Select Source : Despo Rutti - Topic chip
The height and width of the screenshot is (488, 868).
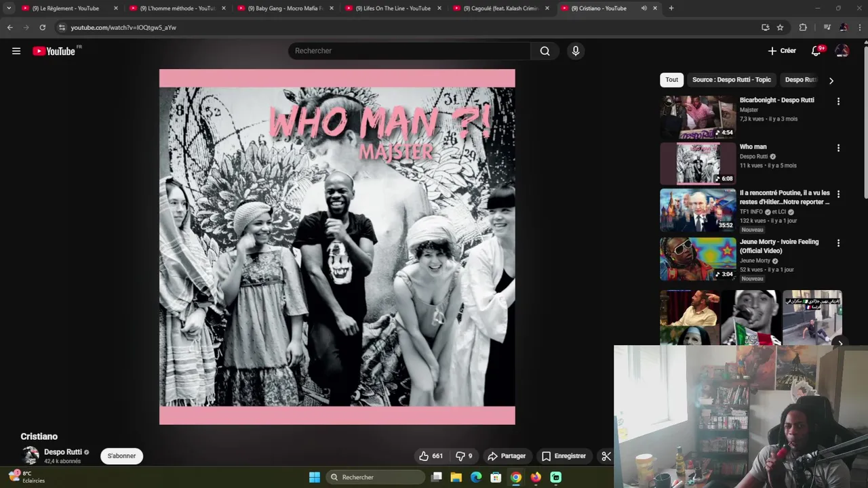(732, 80)
